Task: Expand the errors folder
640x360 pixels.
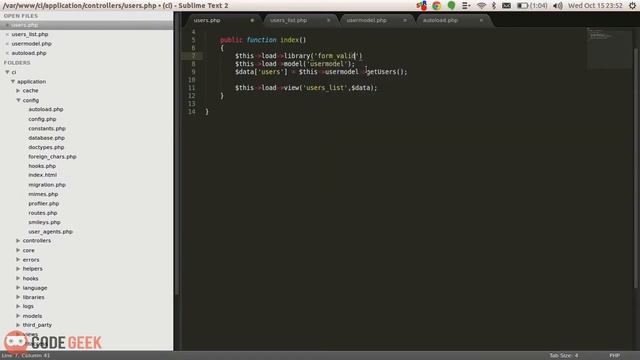Action: coord(18,259)
